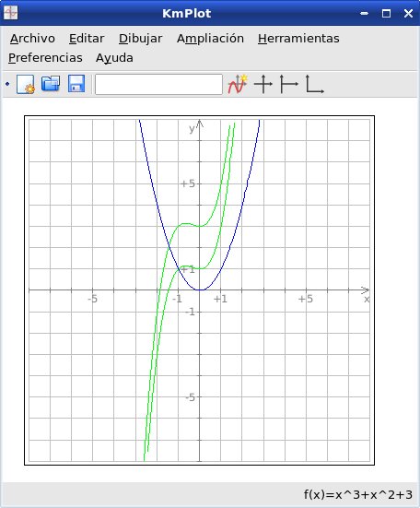420x508 pixels.
Task: Minimize the KmPlot window
Action: click(x=365, y=13)
